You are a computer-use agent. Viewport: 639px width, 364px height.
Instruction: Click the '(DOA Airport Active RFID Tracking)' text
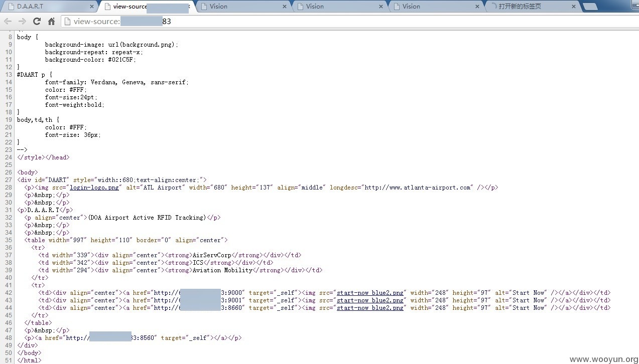[147, 218]
